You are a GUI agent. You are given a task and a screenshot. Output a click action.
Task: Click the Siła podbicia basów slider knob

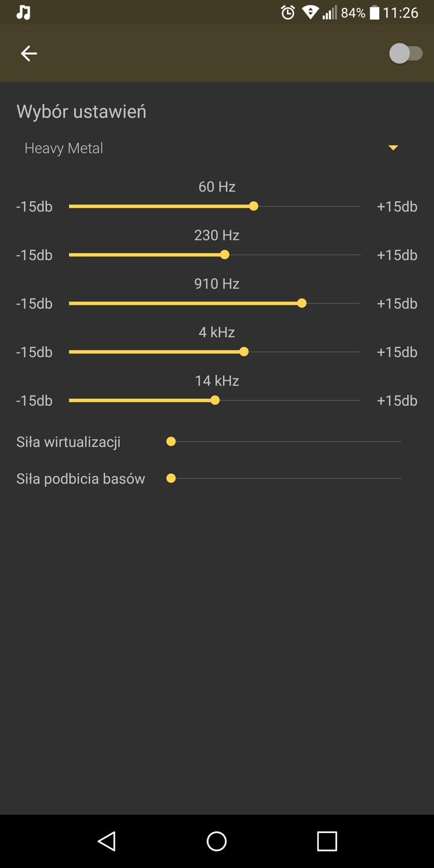pos(171,479)
